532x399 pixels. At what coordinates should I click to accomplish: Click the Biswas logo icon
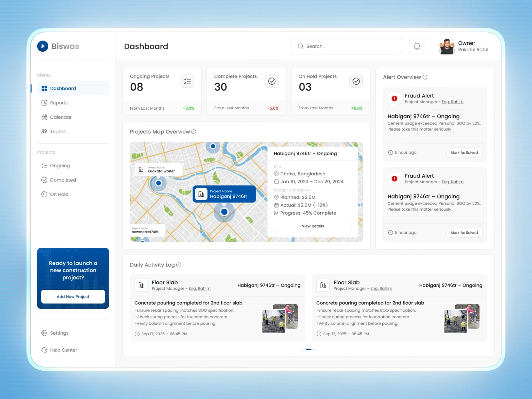coord(43,46)
